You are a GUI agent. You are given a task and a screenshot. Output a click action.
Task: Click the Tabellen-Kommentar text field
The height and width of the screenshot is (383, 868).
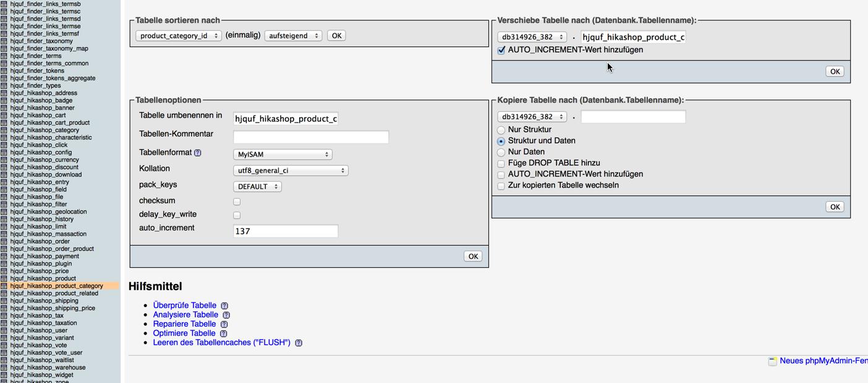pos(311,137)
